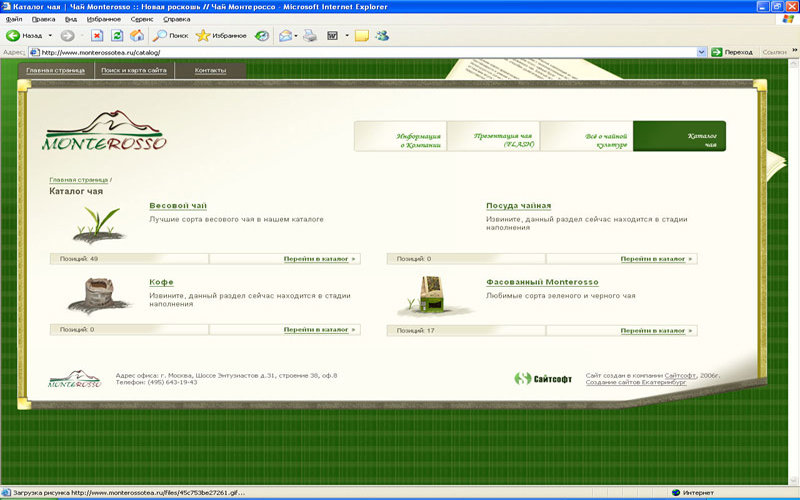Open Поиск и карта сайта tab
800x500 pixels.
pyautogui.click(x=134, y=70)
